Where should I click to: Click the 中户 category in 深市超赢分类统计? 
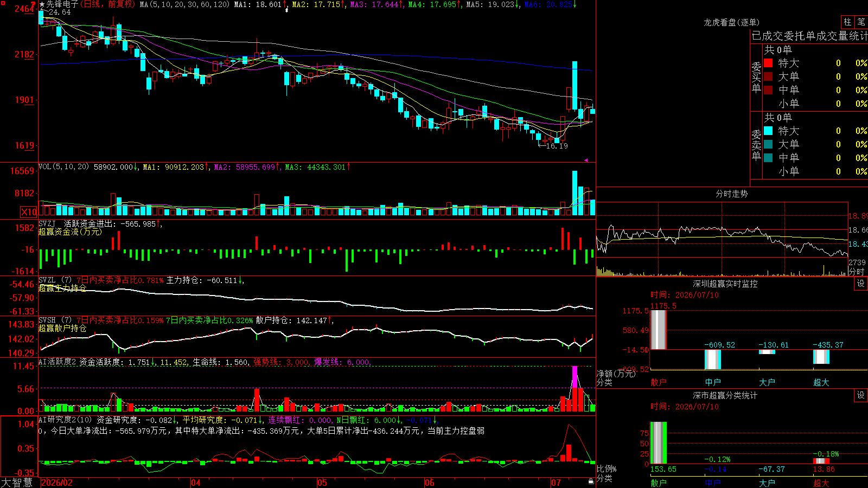713,483
